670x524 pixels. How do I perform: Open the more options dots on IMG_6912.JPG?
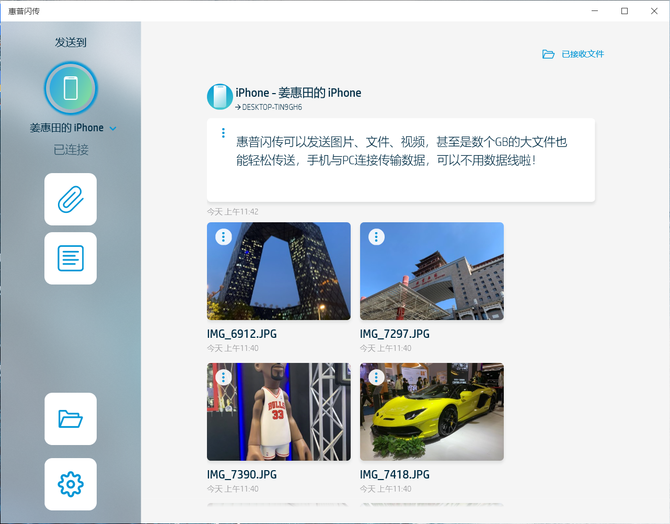[x=223, y=237]
